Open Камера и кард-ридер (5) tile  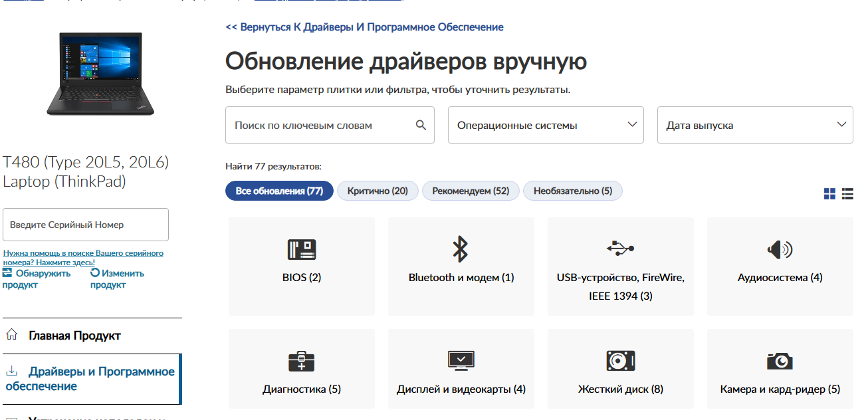pos(780,369)
